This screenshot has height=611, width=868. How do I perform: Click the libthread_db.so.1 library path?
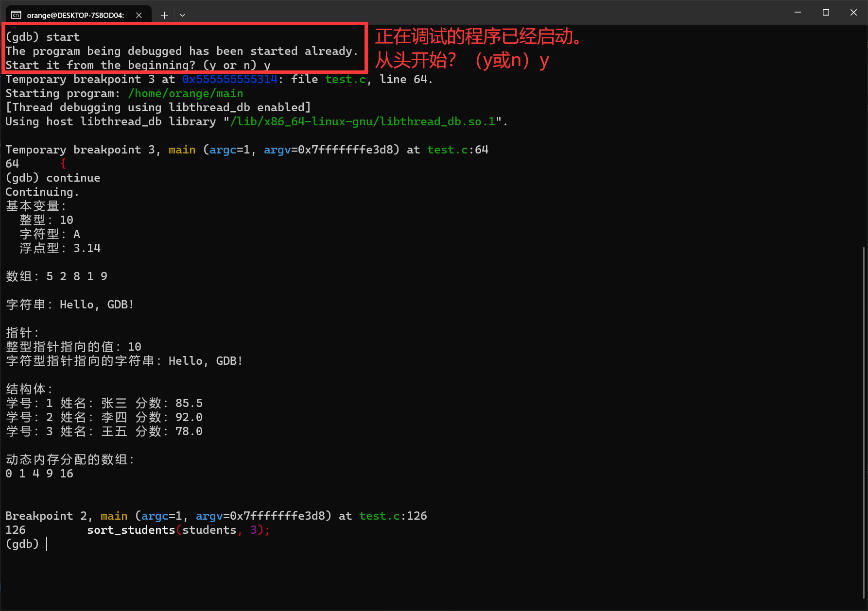tap(363, 121)
